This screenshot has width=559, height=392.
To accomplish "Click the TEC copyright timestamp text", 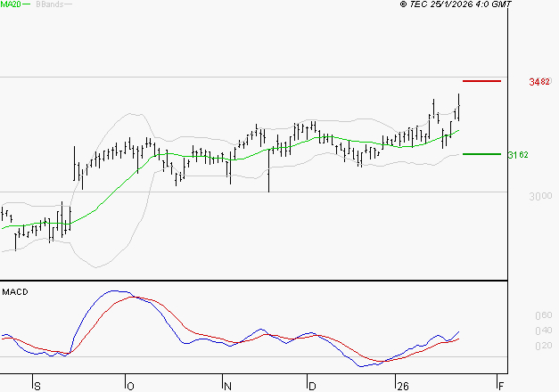I will pyautogui.click(x=456, y=4).
